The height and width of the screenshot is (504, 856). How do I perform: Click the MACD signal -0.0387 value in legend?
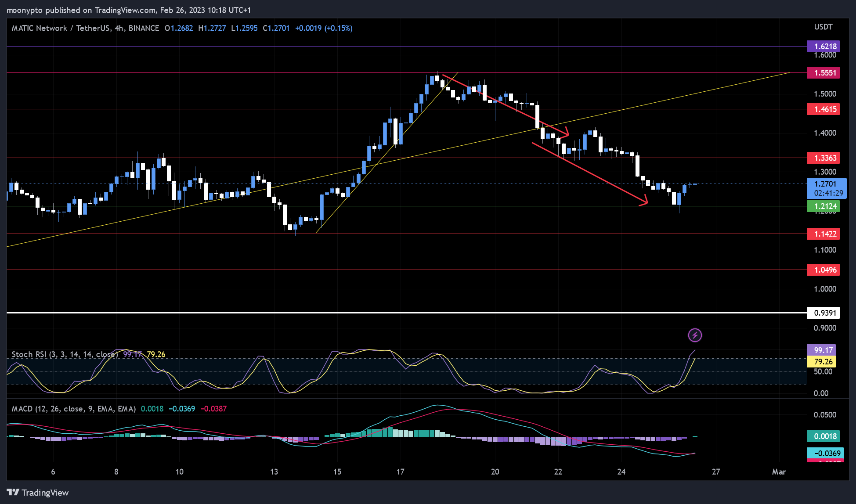point(213,409)
